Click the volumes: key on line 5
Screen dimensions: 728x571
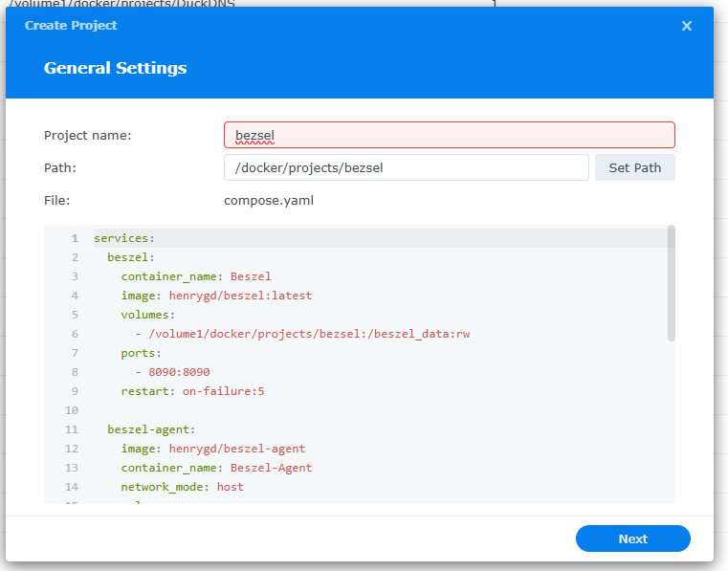147,315
